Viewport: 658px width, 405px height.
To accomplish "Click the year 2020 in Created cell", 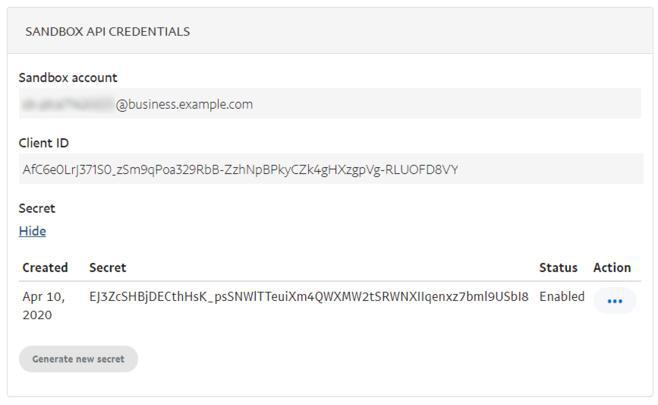I will click(38, 315).
